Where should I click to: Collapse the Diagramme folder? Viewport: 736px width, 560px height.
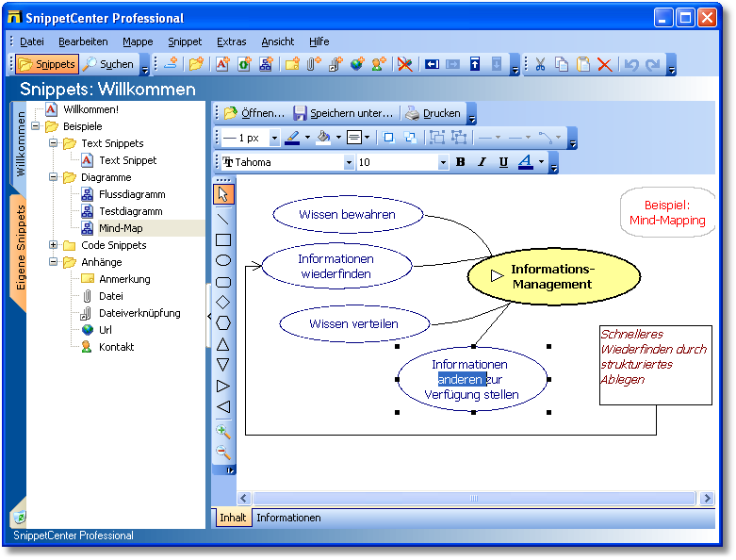(54, 177)
